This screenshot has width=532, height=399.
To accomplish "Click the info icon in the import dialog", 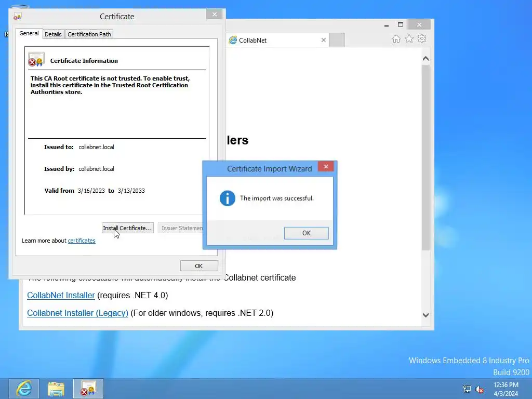I will coord(228,198).
